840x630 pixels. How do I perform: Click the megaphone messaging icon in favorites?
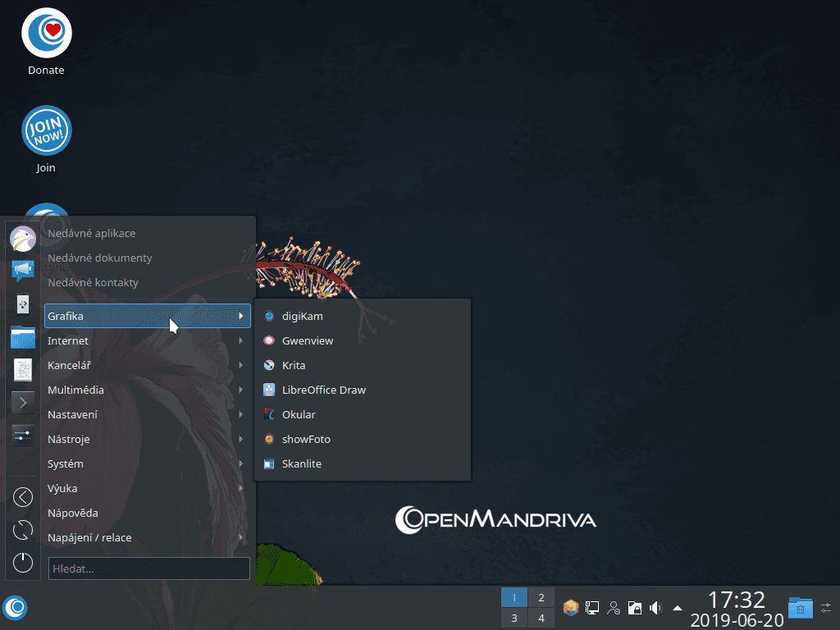click(22, 271)
